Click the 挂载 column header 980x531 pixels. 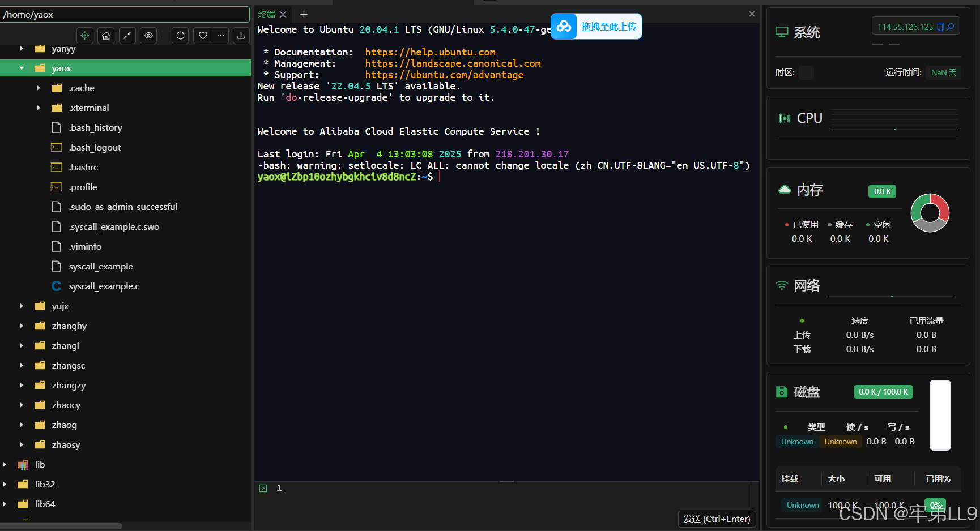tap(790, 479)
